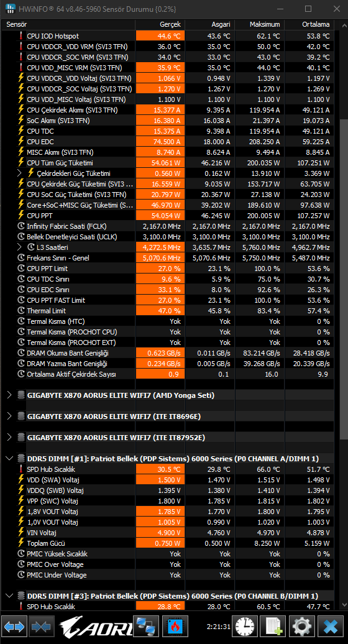Click clock icon beside Thermal Limit
This screenshot has height=644, width=348.
coord(21,311)
